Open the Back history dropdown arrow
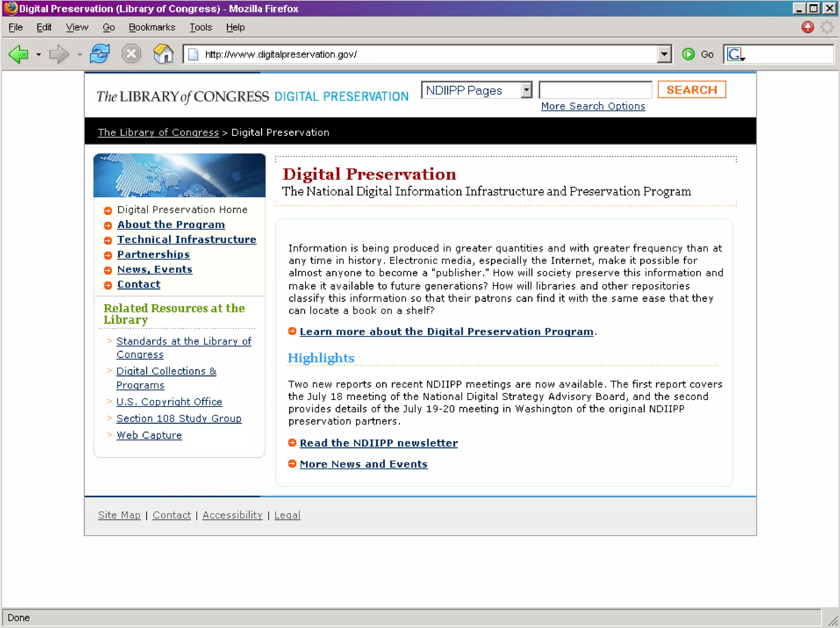This screenshot has height=628, width=840. (39, 55)
